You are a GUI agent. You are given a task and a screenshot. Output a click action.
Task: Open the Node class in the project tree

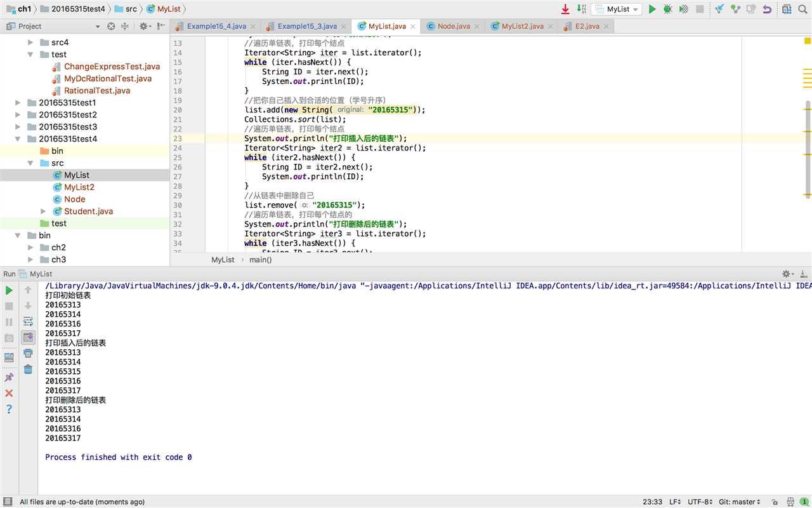pos(74,199)
